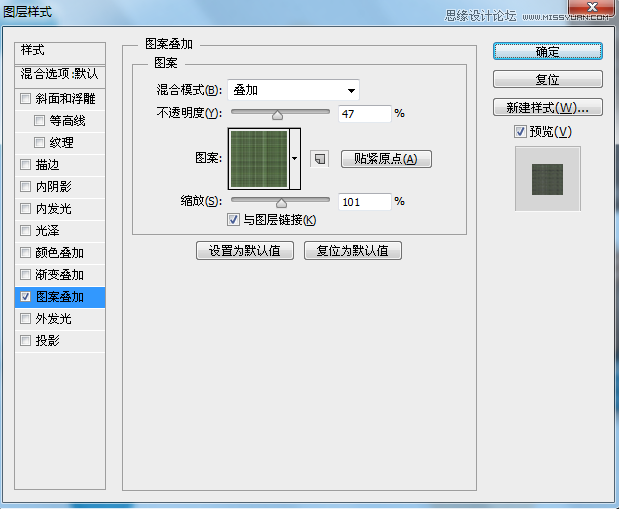The image size is (619, 509).
Task: Turn on the 光泽 checkbox
Action: (x=25, y=230)
